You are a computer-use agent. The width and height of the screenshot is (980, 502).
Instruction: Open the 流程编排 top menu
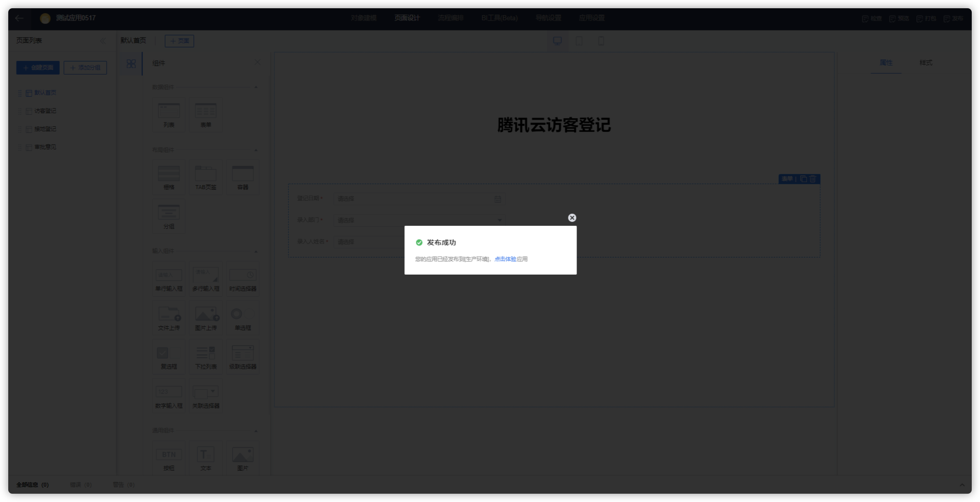click(x=450, y=18)
